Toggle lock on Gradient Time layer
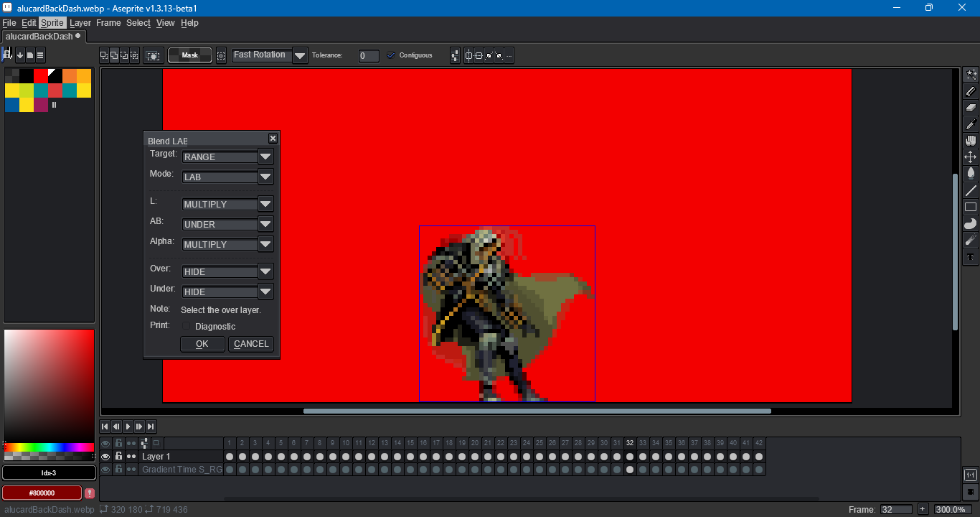The height and width of the screenshot is (517, 980). (118, 469)
